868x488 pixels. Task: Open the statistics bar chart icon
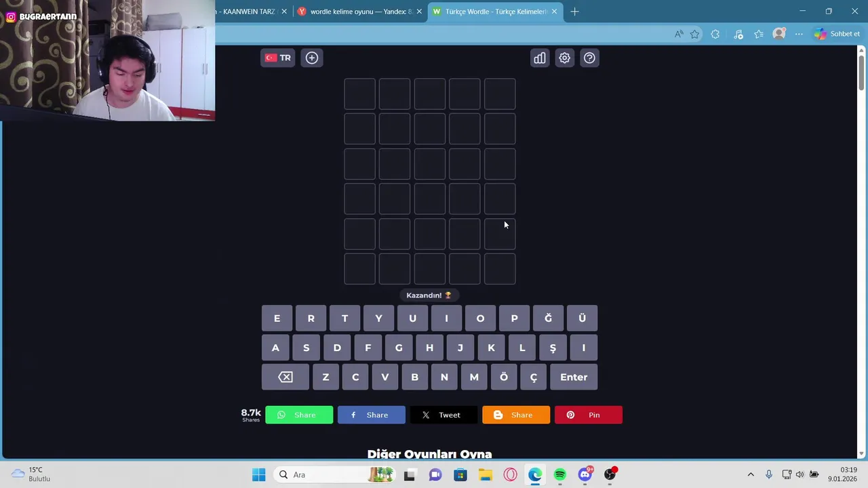click(x=540, y=58)
